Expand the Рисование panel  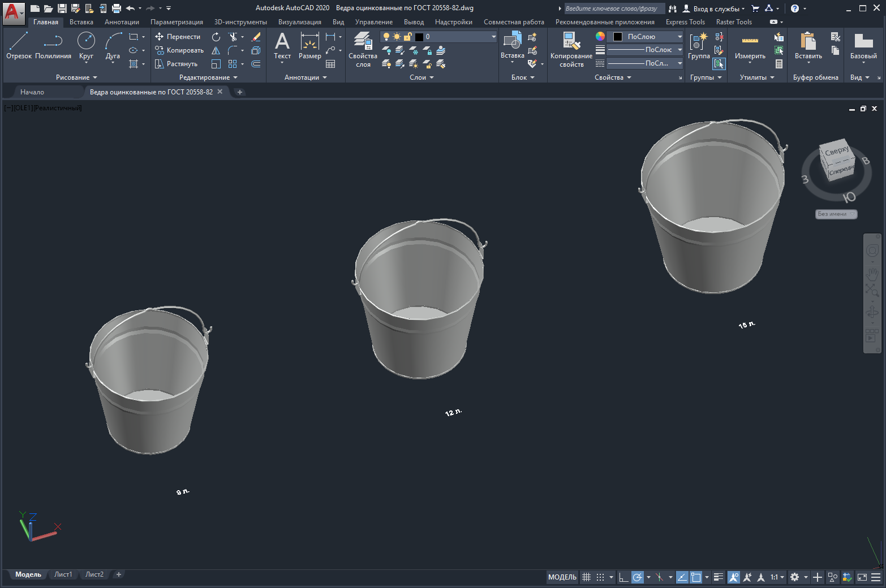[x=76, y=77]
